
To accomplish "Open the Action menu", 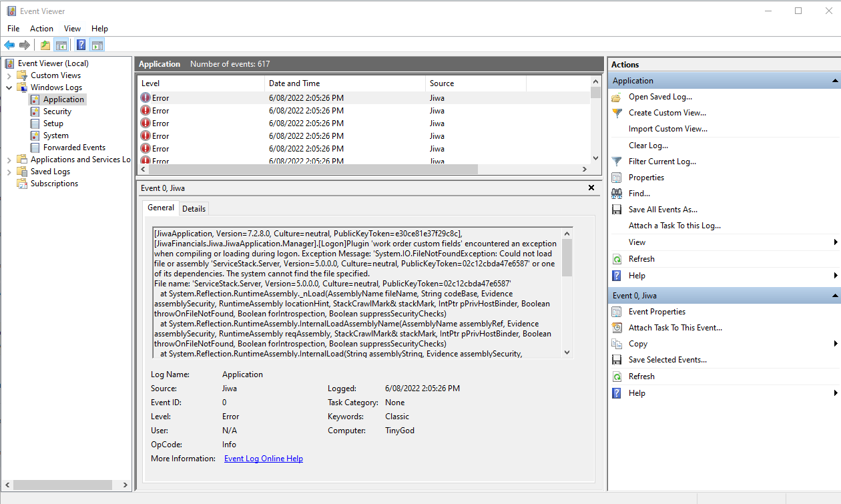I will (41, 29).
